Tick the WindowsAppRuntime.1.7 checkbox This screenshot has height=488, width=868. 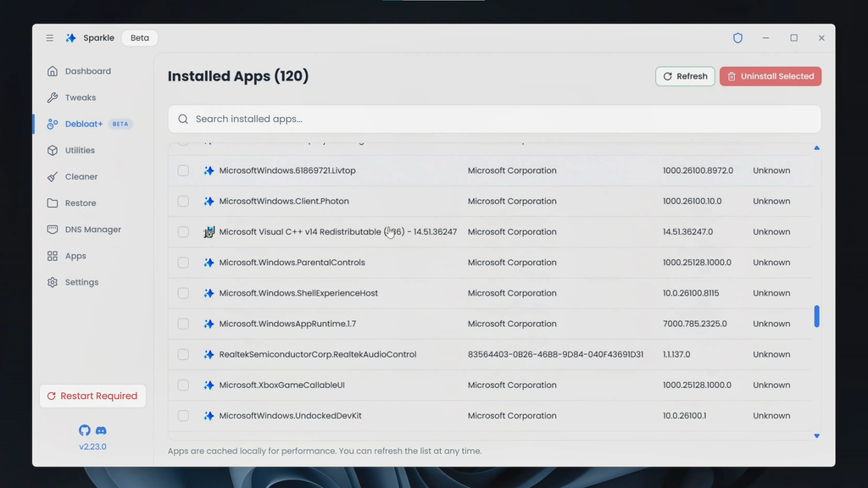pos(183,324)
